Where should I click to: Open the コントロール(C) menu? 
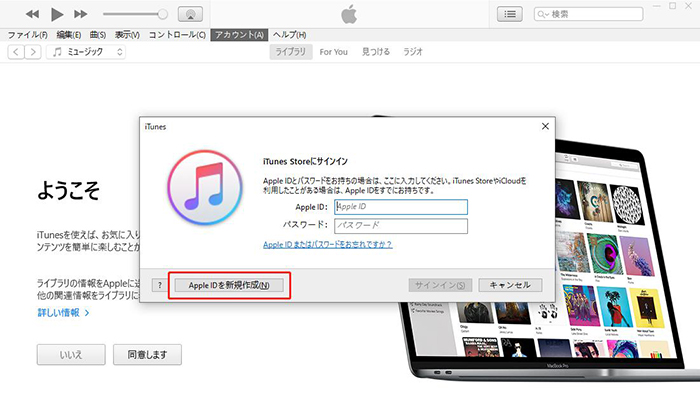(177, 35)
